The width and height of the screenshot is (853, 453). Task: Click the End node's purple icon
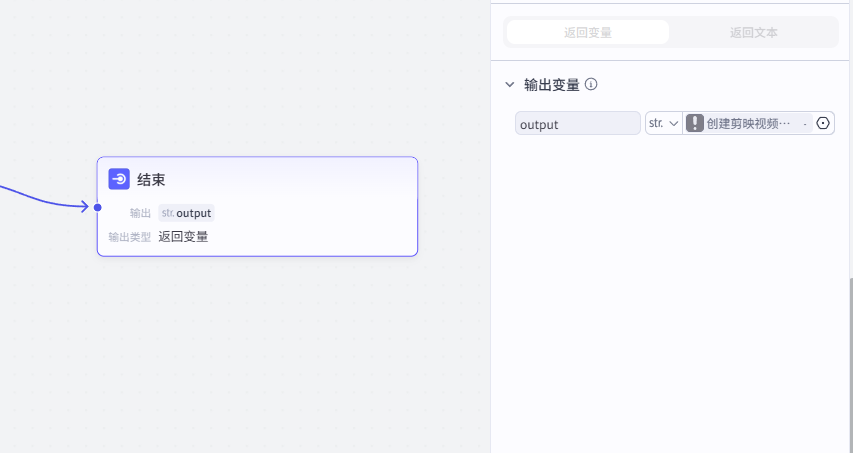119,179
